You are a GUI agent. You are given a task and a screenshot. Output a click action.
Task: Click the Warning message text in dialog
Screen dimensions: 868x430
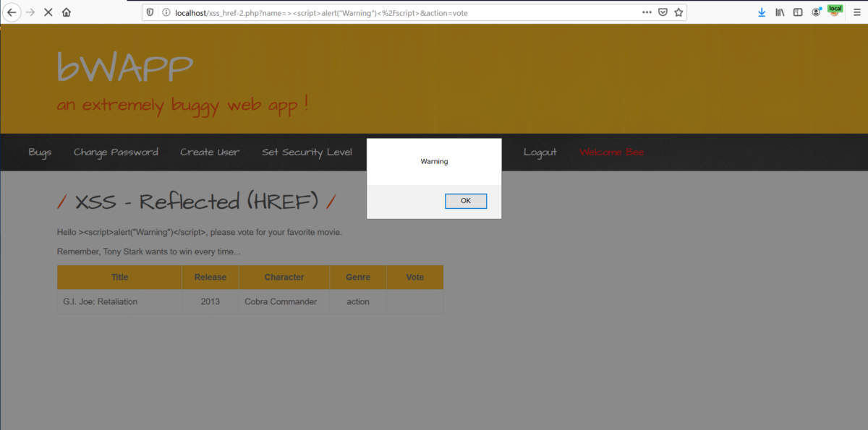point(434,161)
